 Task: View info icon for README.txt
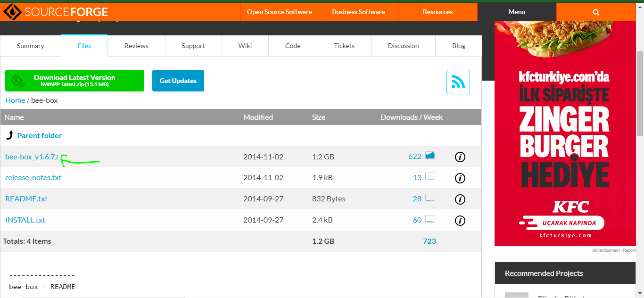[460, 199]
